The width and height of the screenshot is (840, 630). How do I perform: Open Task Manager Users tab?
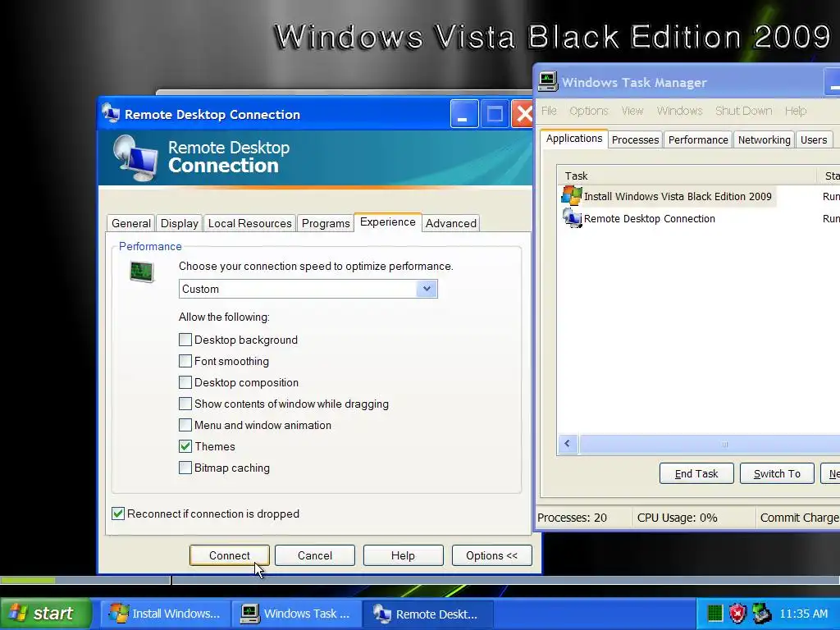click(813, 139)
